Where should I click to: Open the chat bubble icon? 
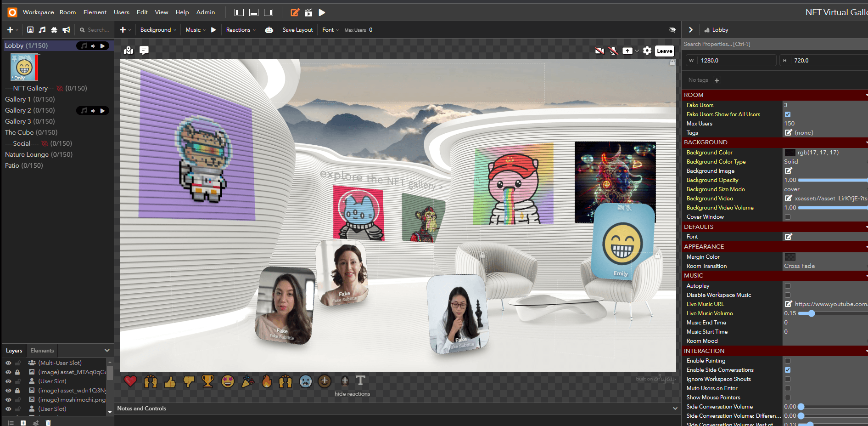144,50
